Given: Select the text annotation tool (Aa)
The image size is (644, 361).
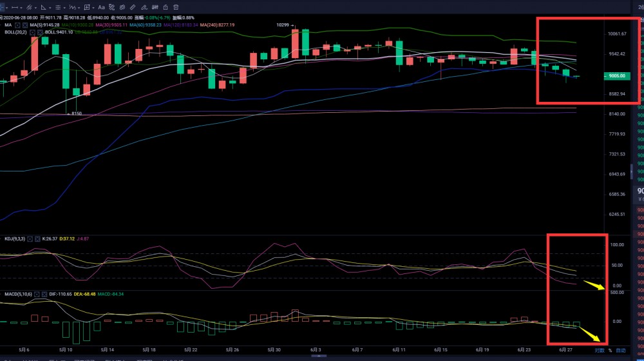Looking at the screenshot, I should click(101, 7).
